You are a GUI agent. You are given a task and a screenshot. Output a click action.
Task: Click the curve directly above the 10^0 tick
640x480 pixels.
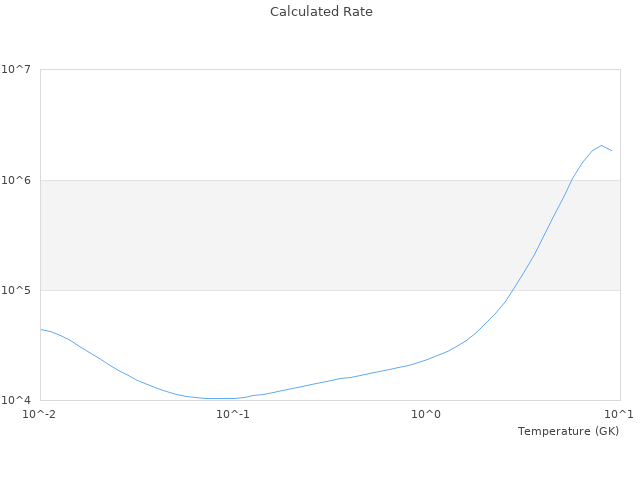click(427, 359)
